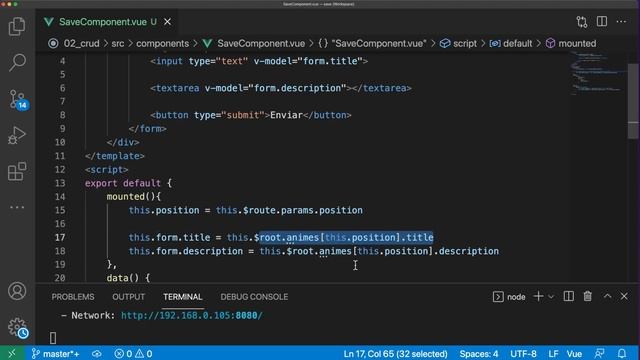Publish/sync changes cloud icon in status bar
640x360 pixels.
(97, 353)
